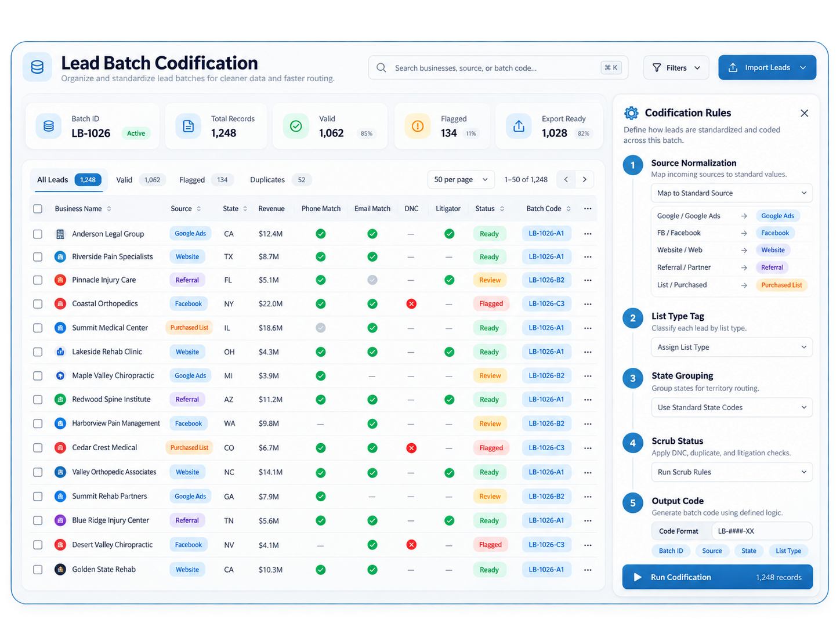
Task: Click the Purchased List orange tag in rules
Action: point(781,285)
